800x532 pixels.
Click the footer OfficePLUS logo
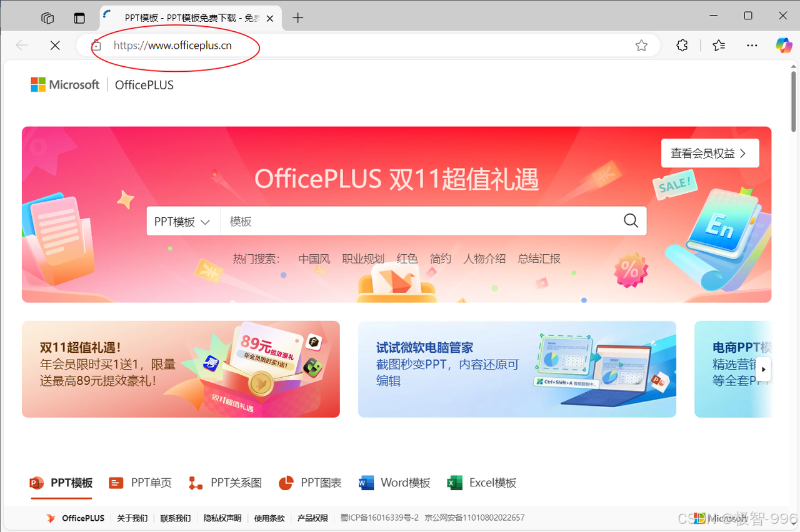[75, 518]
